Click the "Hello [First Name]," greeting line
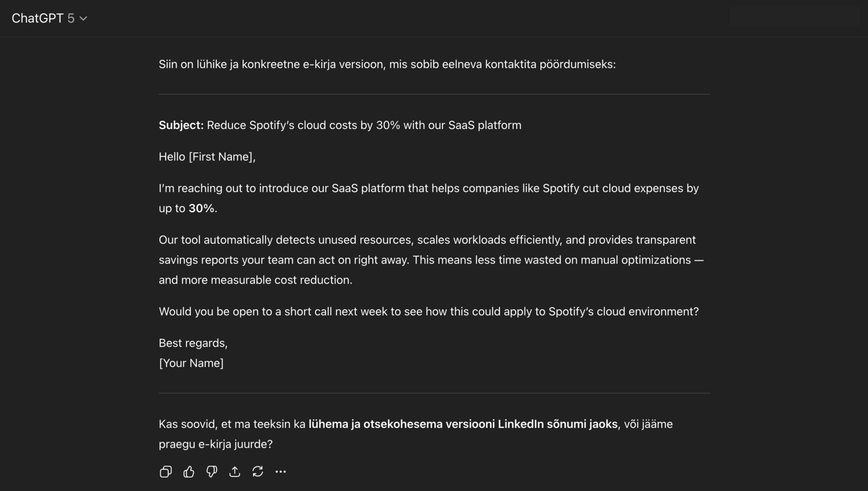 click(x=207, y=157)
